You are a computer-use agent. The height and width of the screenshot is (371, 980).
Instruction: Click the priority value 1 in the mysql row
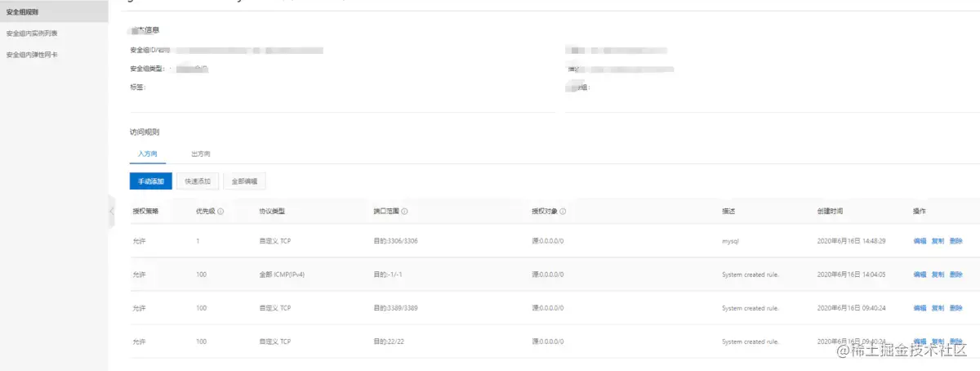click(x=198, y=241)
